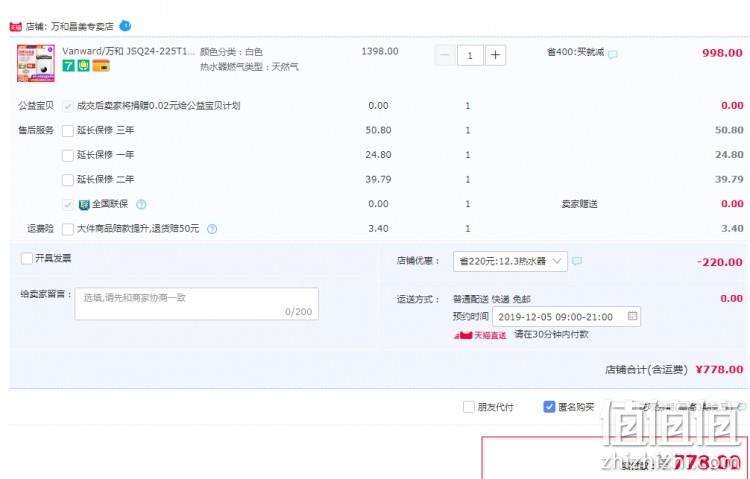Check the 延长保修 三年 option
This screenshot has height=479, width=750.
(68, 131)
